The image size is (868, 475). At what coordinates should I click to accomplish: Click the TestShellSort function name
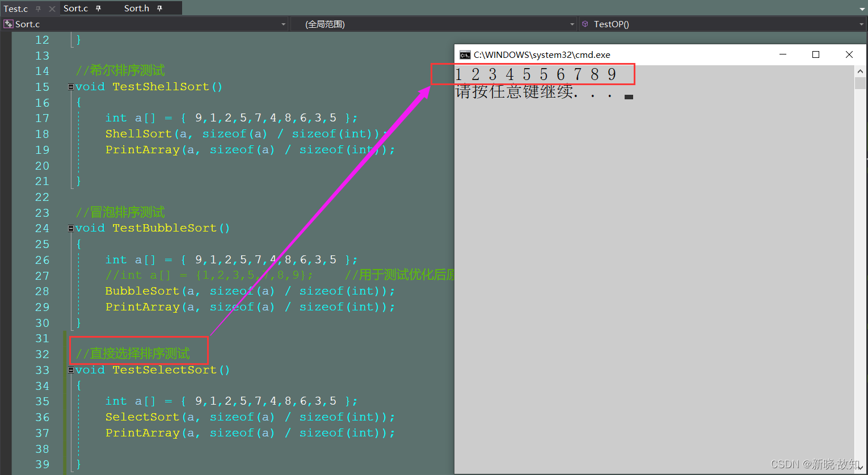[161, 87]
